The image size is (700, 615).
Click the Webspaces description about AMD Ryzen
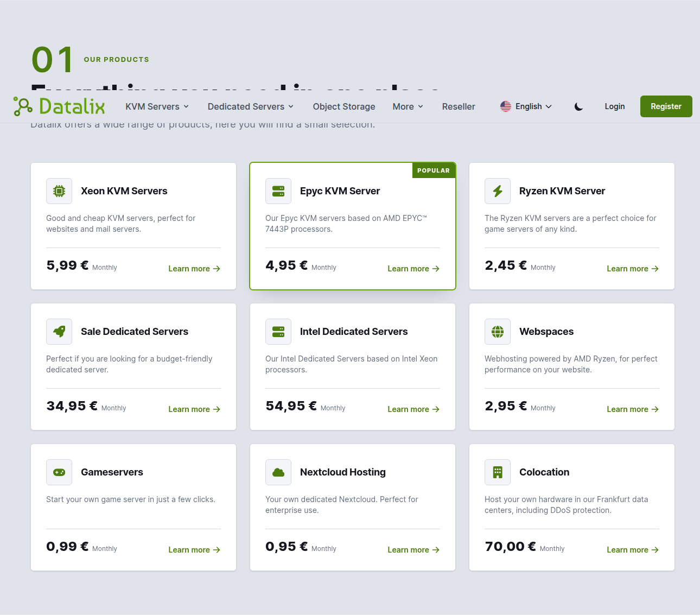pos(571,364)
